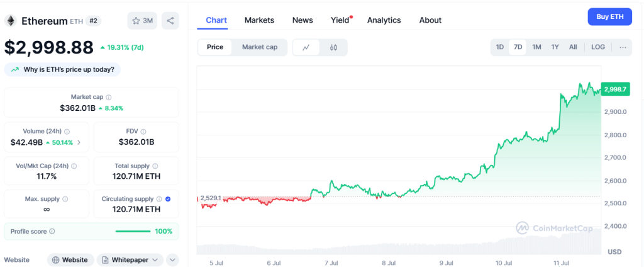This screenshot has height=267, width=644.
Task: Click the 120.71M ETH total supply value
Action: click(136, 176)
